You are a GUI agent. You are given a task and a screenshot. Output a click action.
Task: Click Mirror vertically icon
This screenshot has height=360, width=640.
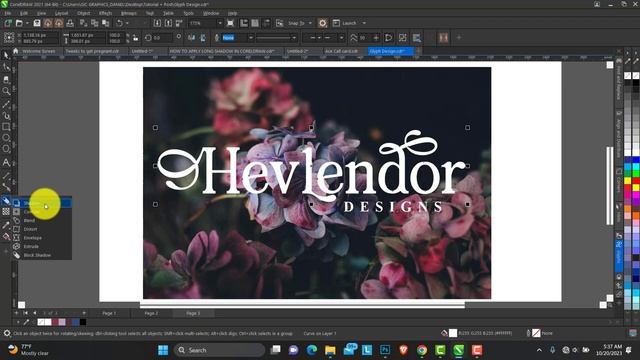point(202,38)
